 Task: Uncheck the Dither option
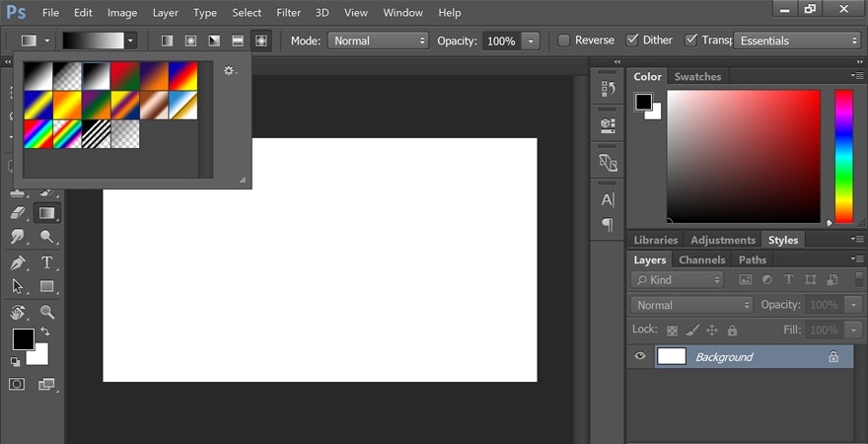633,40
